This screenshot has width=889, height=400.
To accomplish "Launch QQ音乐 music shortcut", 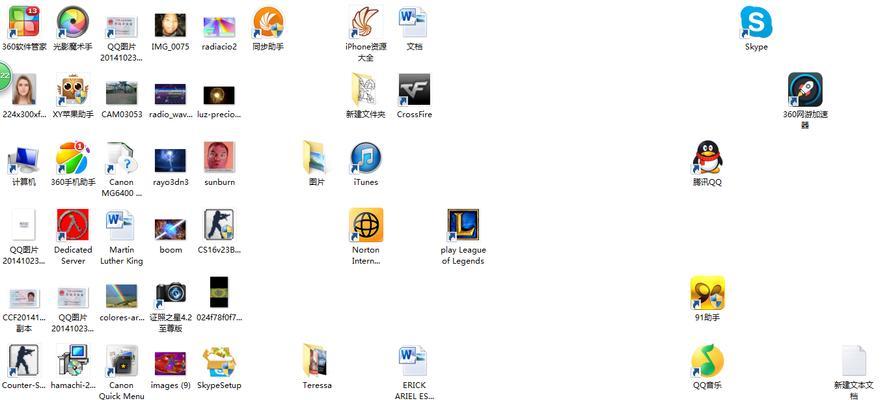I will coord(707,360).
